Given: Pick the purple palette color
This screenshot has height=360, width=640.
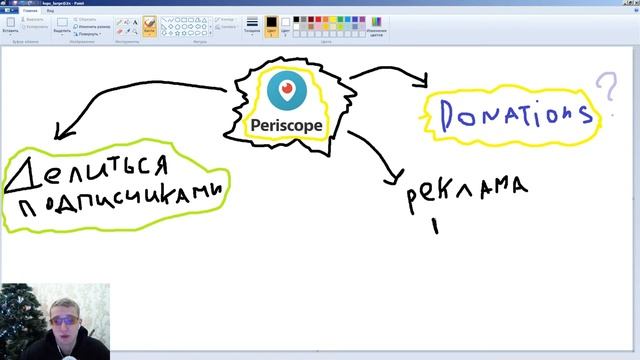Looking at the screenshot, I should point(362,19).
